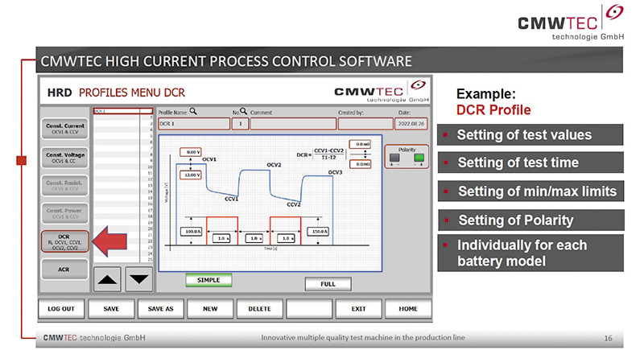Viewport: 644px width, 350px height.
Task: Click the CMWTEC logo at slide top right
Action: point(571,23)
